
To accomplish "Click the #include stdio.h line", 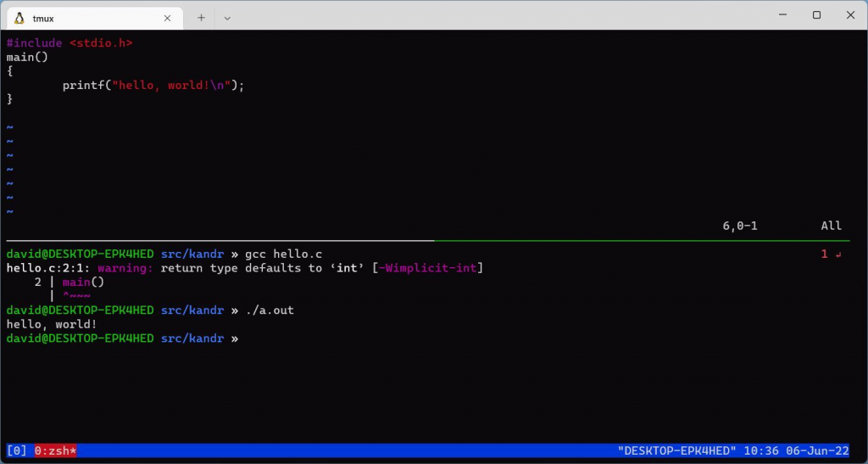I will pyautogui.click(x=70, y=42).
